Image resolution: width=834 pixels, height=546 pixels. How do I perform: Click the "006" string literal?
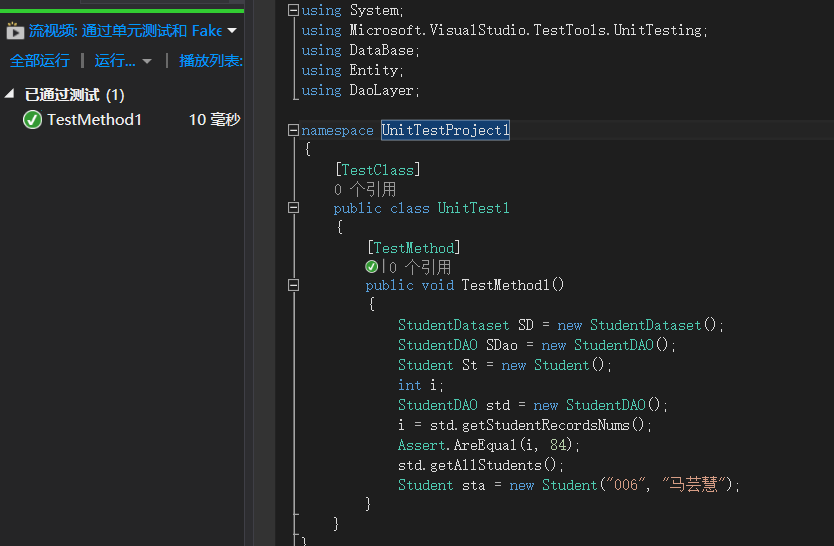click(x=626, y=485)
